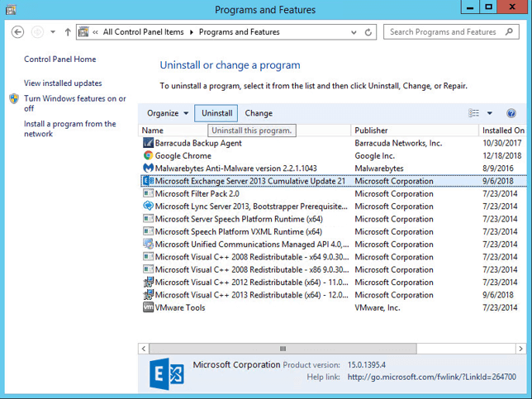Click the change view icon
Screen dimensions: 532x399
pos(473,113)
